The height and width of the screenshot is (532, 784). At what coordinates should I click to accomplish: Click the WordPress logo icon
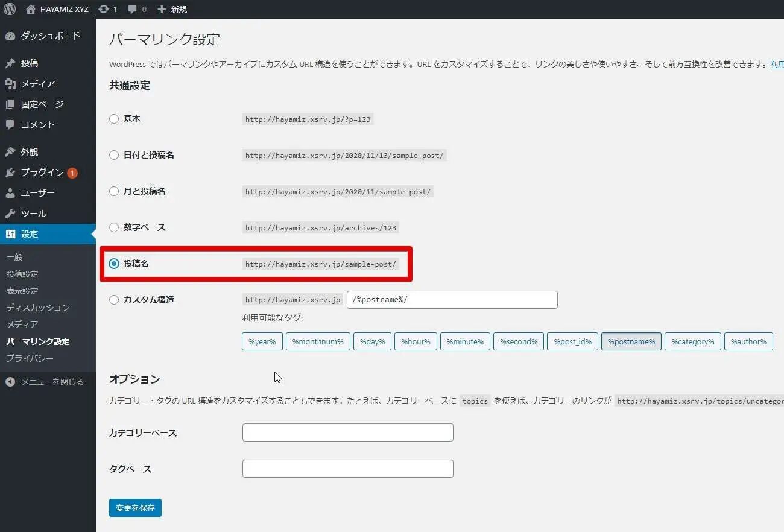(10, 9)
